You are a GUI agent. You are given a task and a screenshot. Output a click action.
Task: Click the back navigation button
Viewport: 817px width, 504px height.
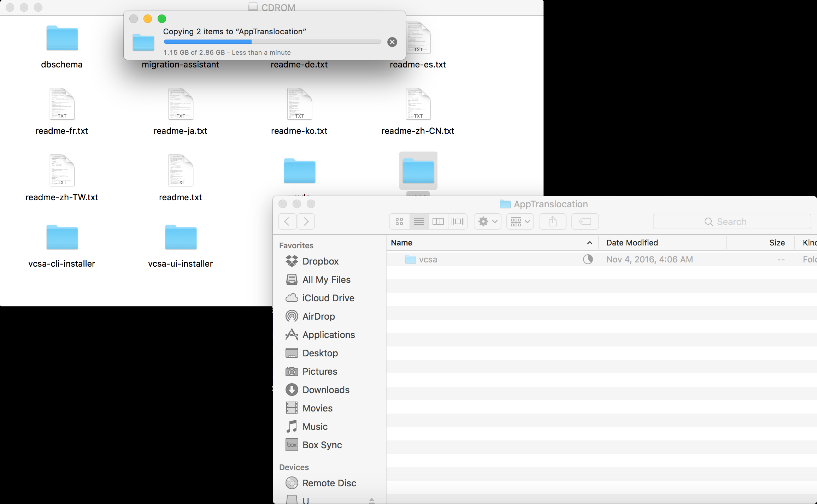(x=287, y=221)
